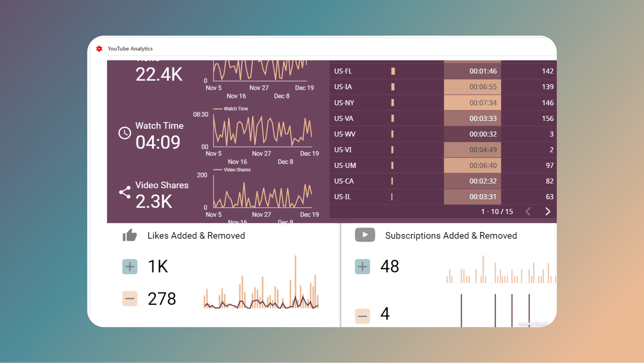Image resolution: width=644 pixels, height=363 pixels.
Task: Click the YouTube Analytics header title
Action: (130, 49)
